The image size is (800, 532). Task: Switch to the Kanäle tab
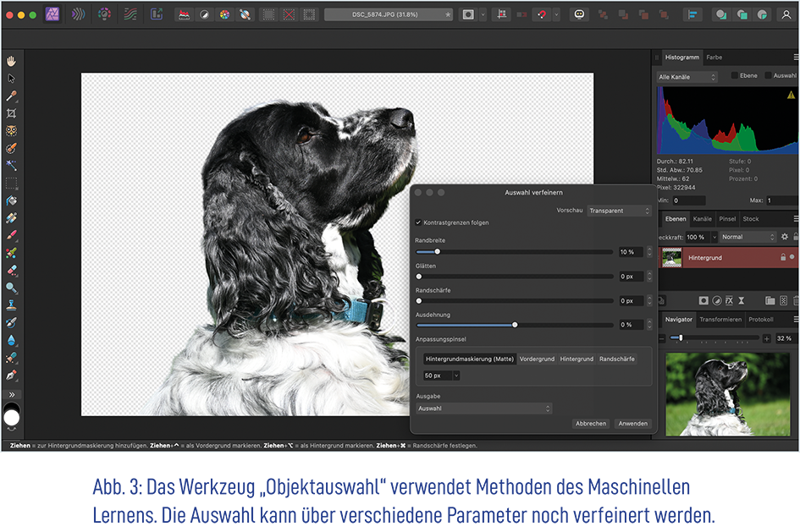tap(702, 219)
